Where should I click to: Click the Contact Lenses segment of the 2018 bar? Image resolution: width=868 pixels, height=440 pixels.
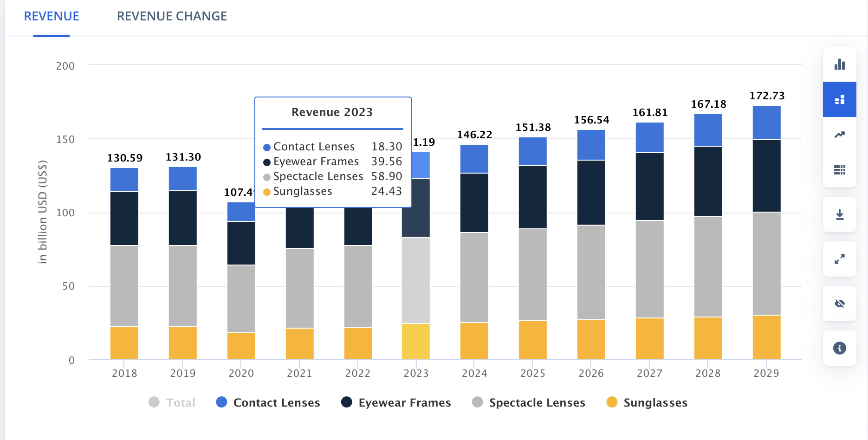pos(124,180)
